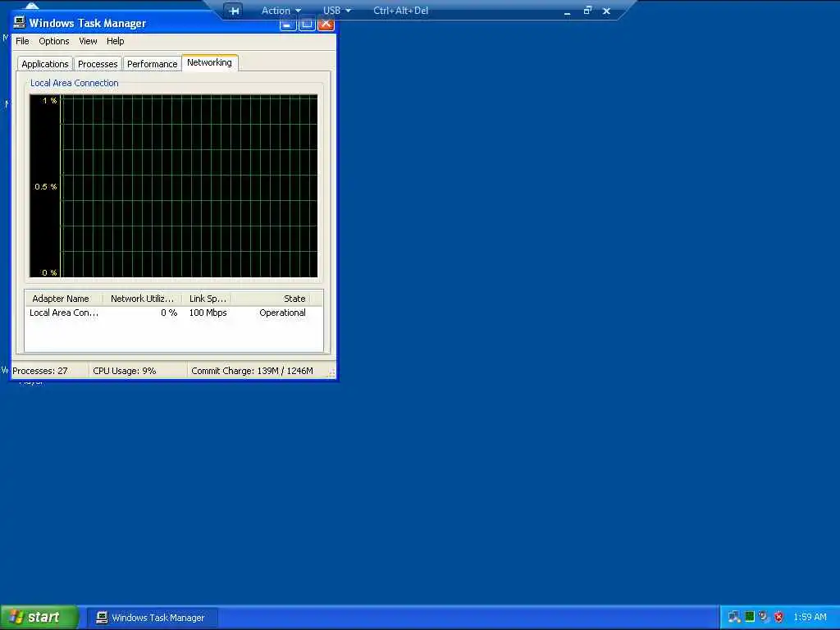Select the Local Area Con... adapter row
The width and height of the screenshot is (840, 630).
tap(174, 313)
